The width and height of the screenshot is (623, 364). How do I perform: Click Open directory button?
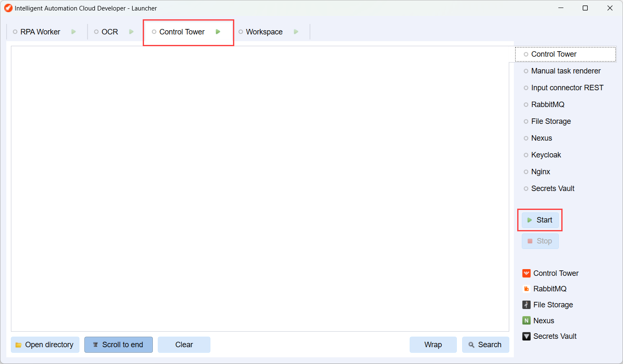45,345
